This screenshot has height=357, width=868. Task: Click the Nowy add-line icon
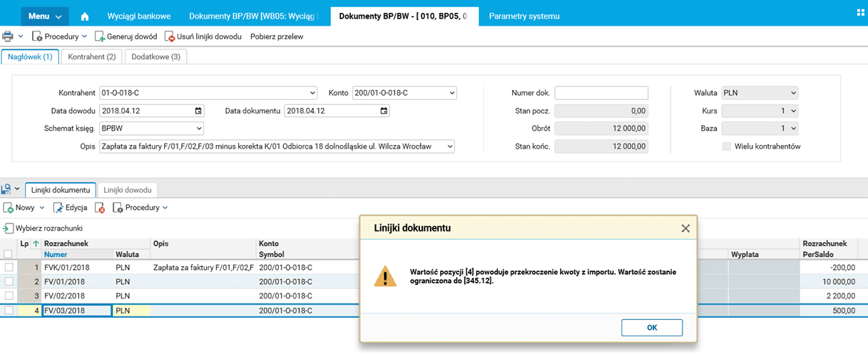[x=9, y=208]
